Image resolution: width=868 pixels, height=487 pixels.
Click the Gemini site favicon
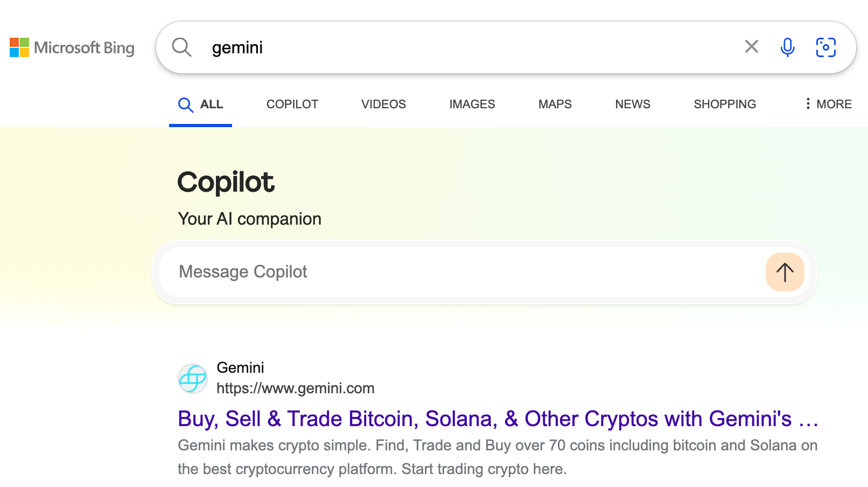click(x=192, y=379)
